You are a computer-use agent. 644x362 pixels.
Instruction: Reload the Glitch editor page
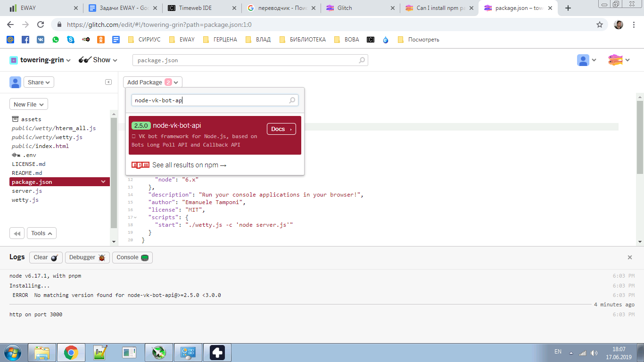(x=41, y=25)
